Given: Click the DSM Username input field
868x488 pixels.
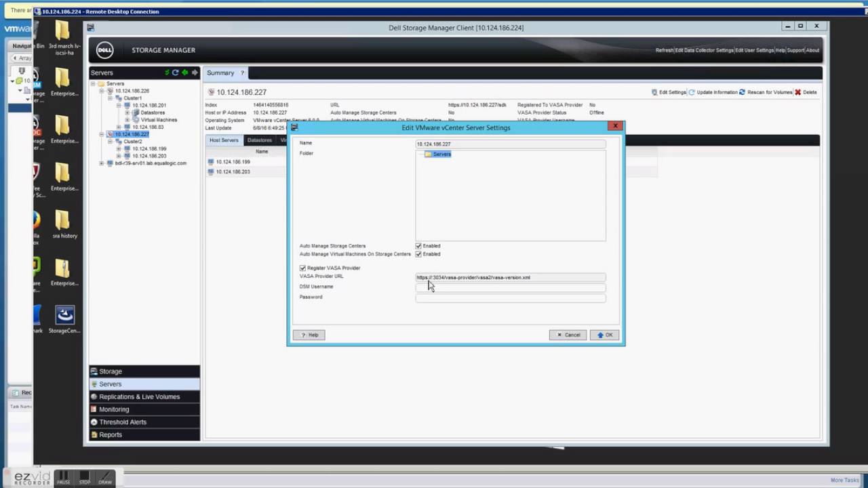Looking at the screenshot, I should click(510, 287).
